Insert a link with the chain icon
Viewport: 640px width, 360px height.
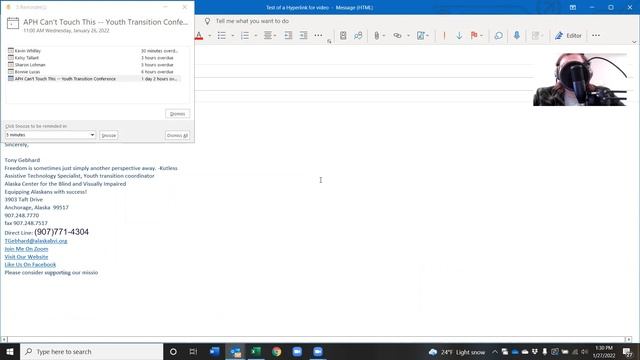coord(397,36)
